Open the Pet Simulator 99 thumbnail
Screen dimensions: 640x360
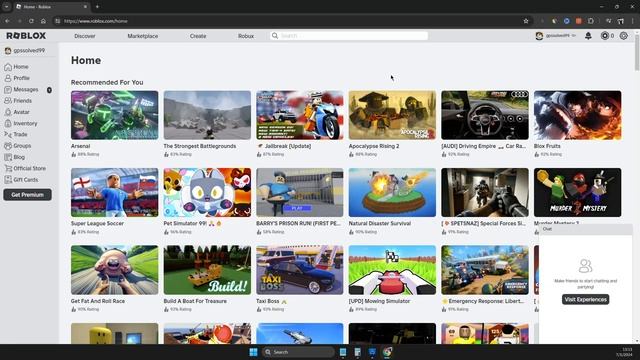click(207, 192)
